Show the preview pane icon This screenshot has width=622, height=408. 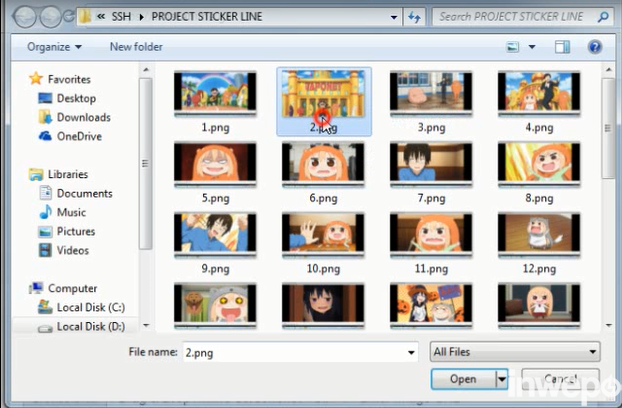(x=562, y=47)
